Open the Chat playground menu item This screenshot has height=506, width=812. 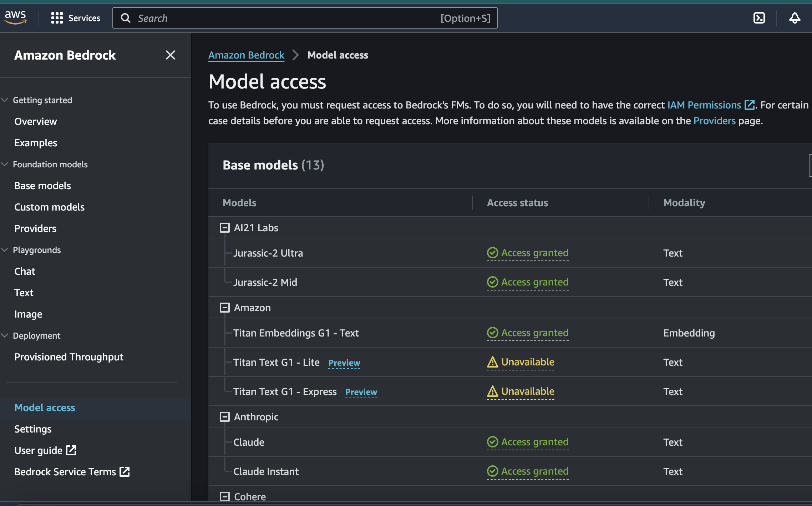(25, 271)
